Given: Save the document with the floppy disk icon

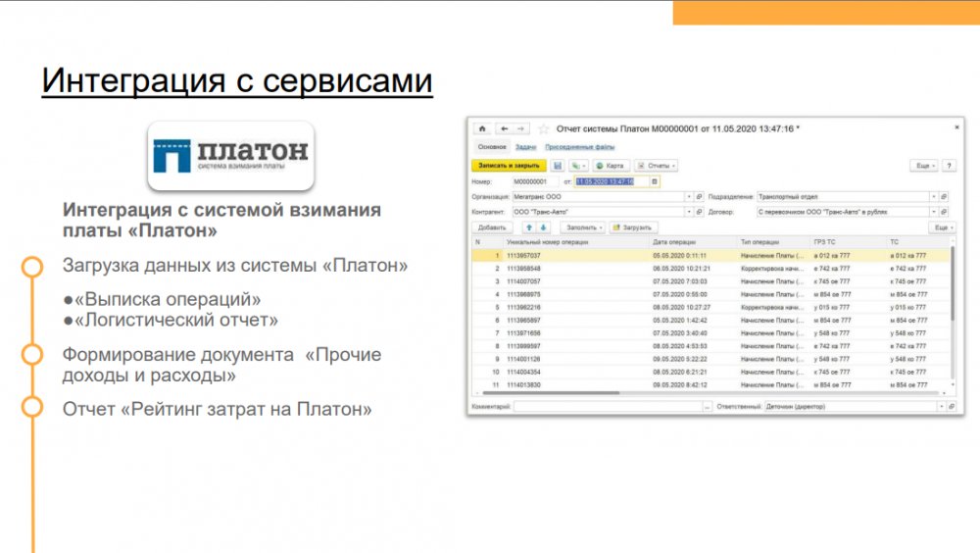Looking at the screenshot, I should (558, 166).
